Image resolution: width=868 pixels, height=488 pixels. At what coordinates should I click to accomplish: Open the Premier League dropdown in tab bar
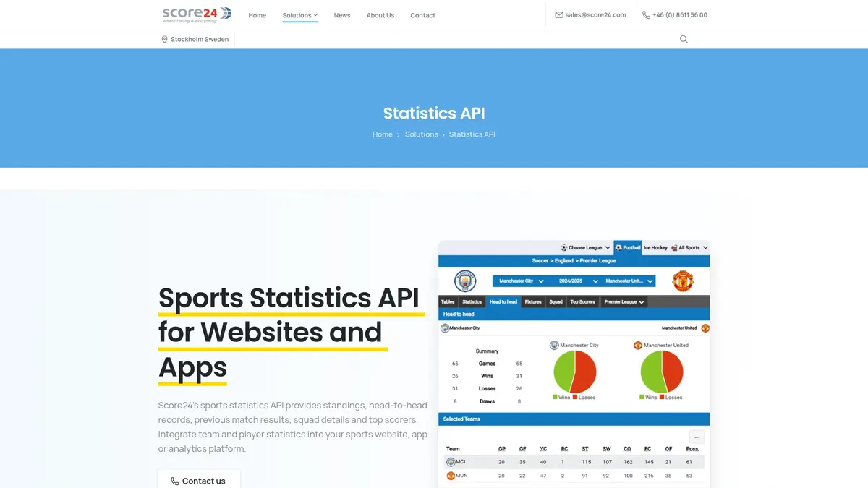tap(624, 301)
